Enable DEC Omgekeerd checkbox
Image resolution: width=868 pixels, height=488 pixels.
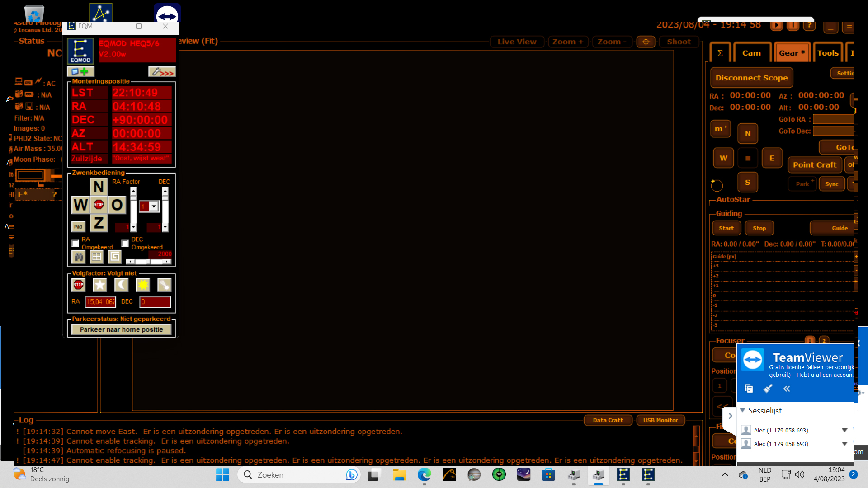point(125,244)
